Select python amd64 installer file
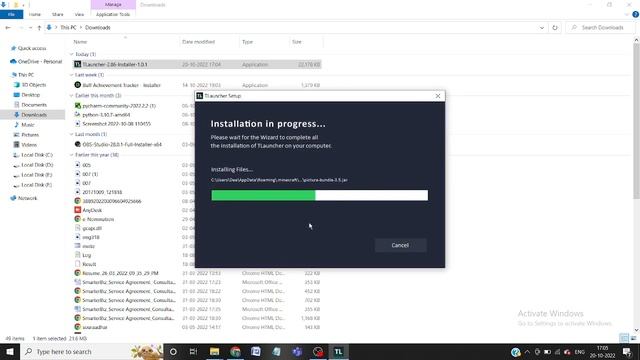The image size is (640, 360). pos(106,115)
